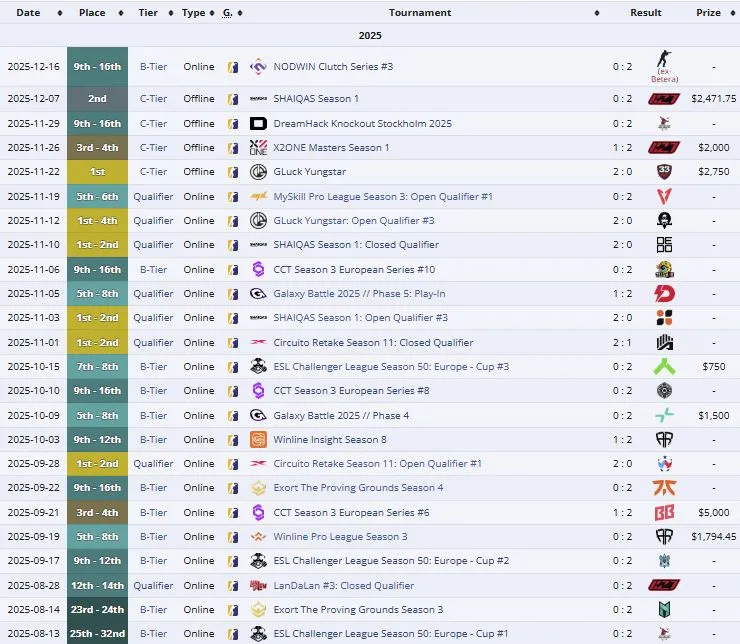This screenshot has width=740, height=644.
Task: Click the 2nd place cell for SHAIQAS Season 1
Action: (97, 99)
